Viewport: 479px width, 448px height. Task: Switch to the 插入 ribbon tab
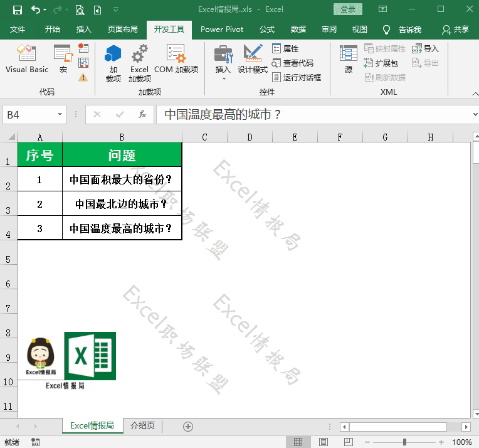[x=84, y=29]
